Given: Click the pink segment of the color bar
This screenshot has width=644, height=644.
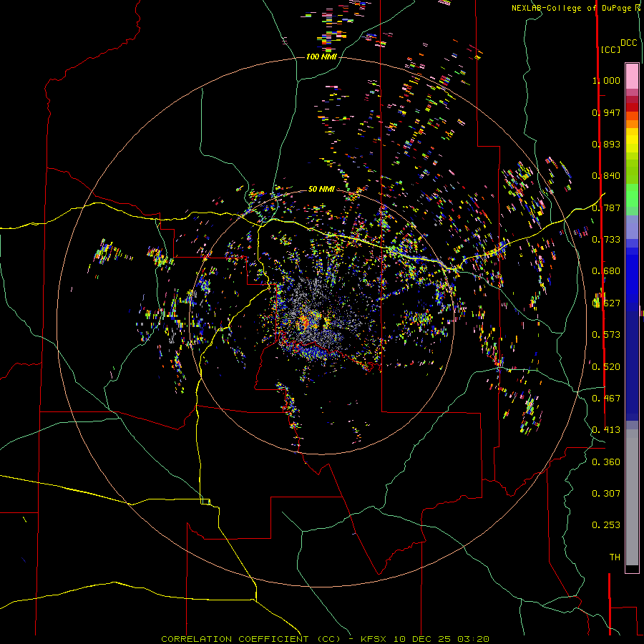Looking at the screenshot, I should click(632, 77).
